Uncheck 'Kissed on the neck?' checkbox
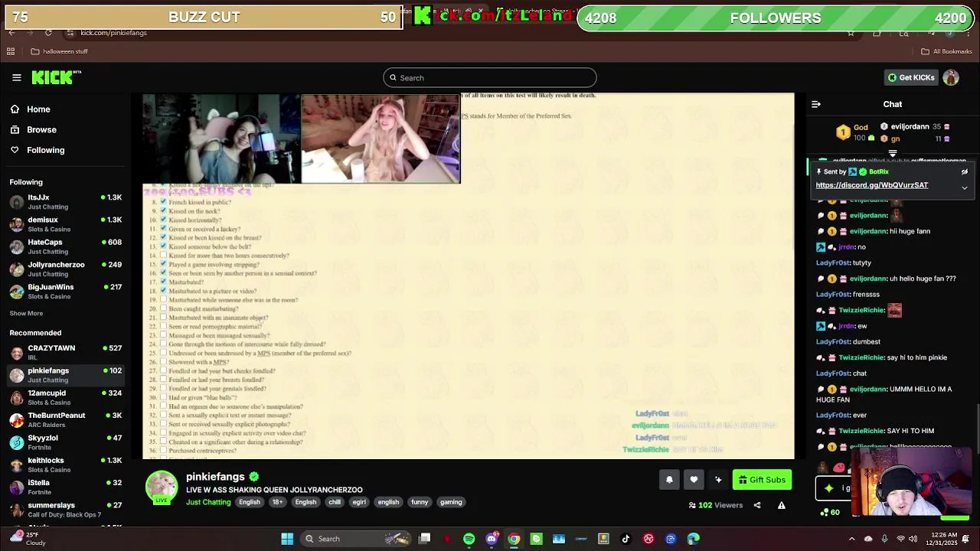 coord(163,211)
